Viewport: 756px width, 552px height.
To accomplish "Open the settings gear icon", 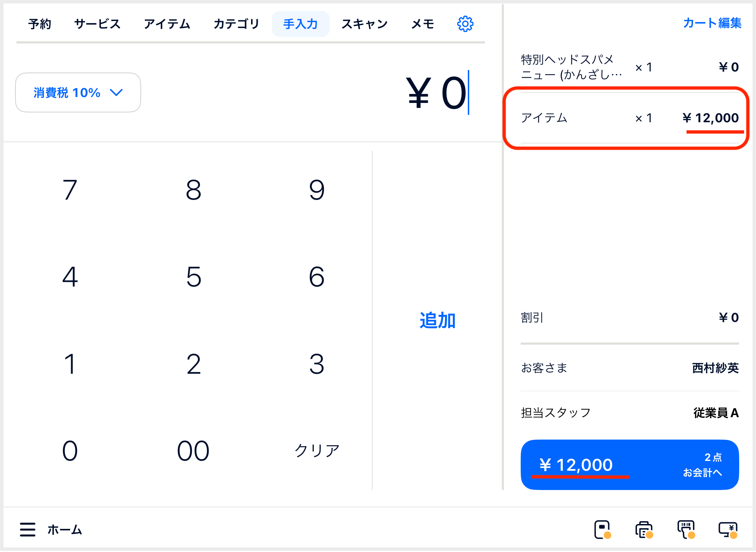I will click(x=465, y=24).
